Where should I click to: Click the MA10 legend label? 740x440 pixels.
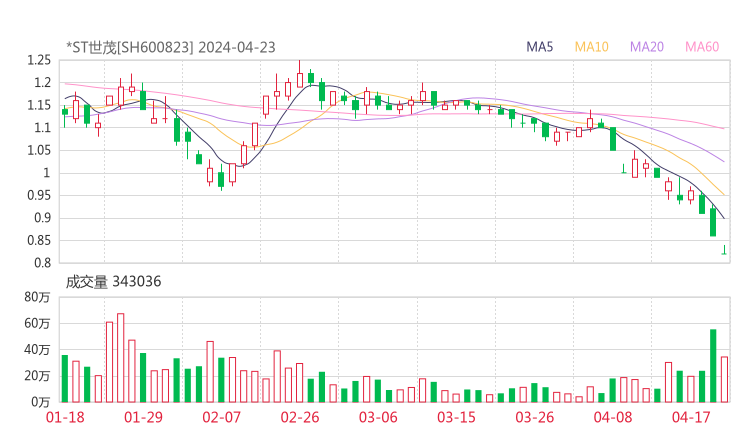pos(591,47)
